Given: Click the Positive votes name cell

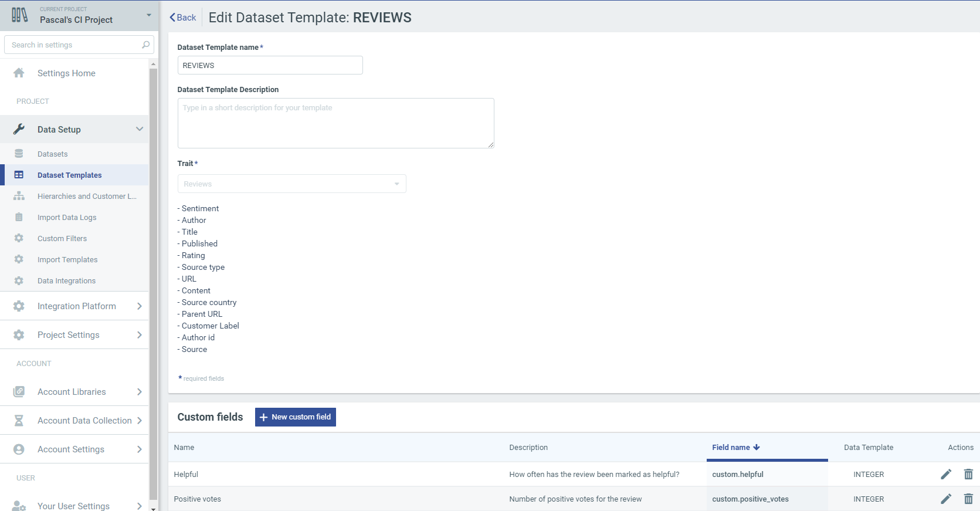Looking at the screenshot, I should coord(198,499).
